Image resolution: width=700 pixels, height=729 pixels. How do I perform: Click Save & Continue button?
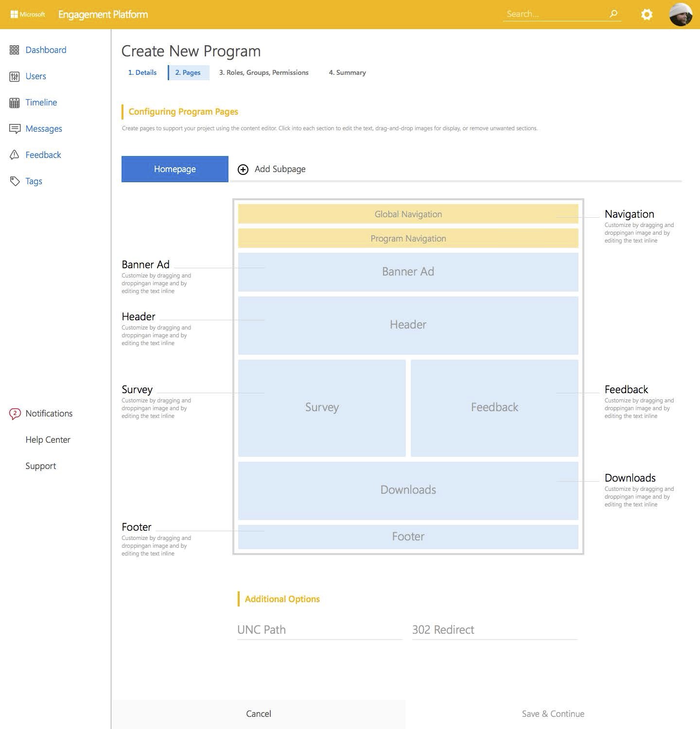point(553,714)
